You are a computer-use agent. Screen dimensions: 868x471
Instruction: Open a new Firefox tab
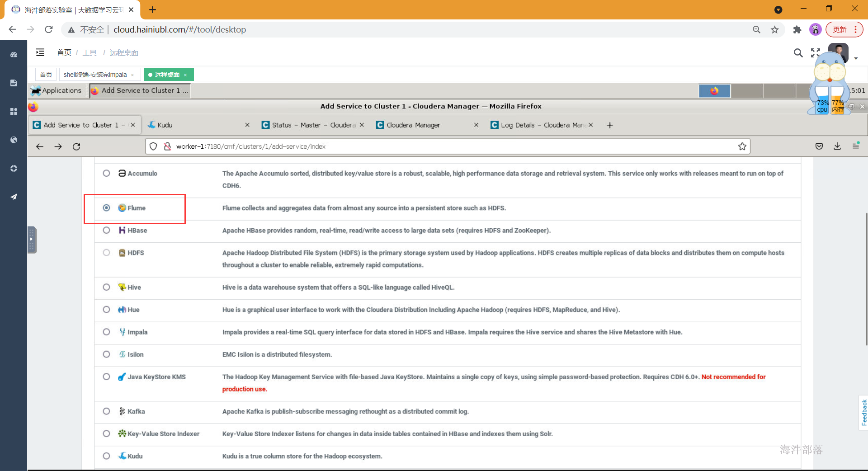click(610, 125)
